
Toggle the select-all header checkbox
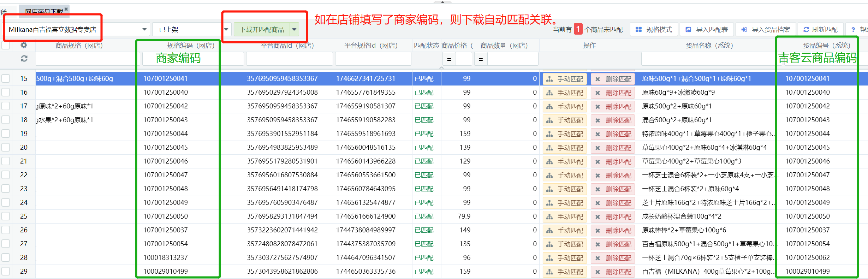(x=6, y=46)
